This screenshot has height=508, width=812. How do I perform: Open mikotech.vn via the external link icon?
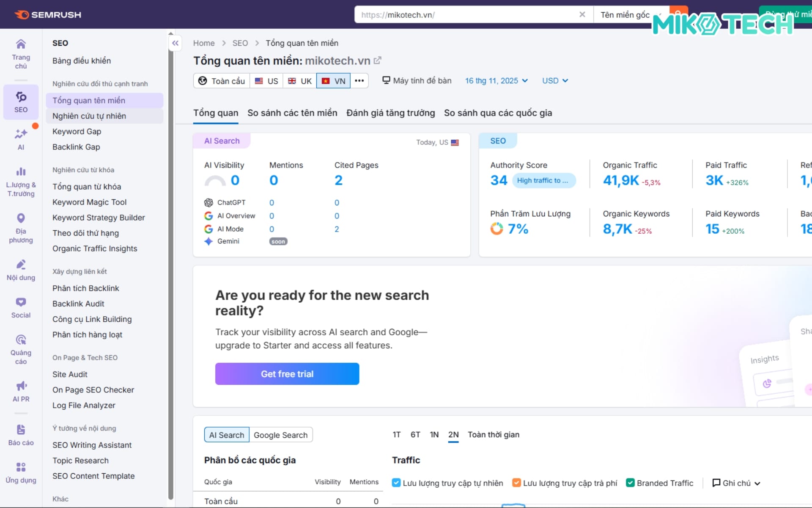377,60
